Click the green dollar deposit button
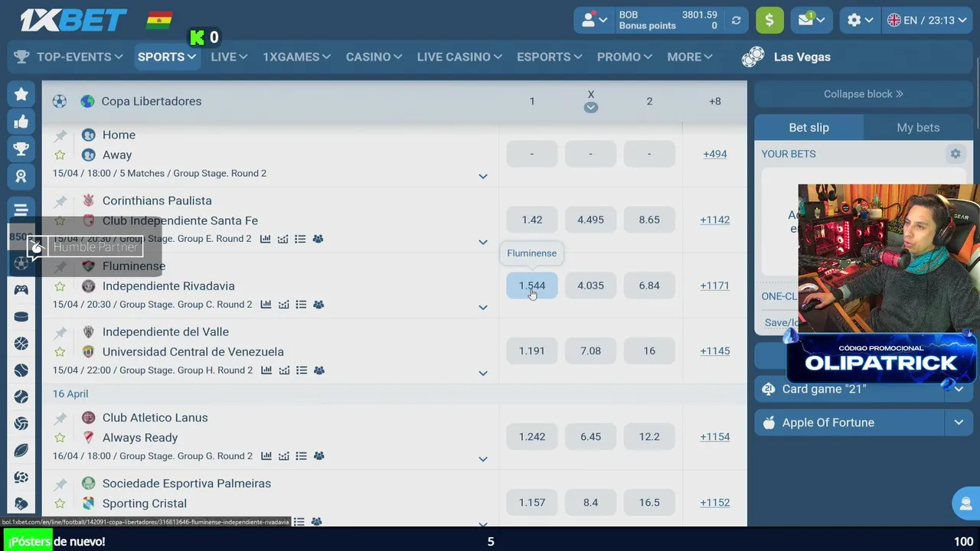 769,20
